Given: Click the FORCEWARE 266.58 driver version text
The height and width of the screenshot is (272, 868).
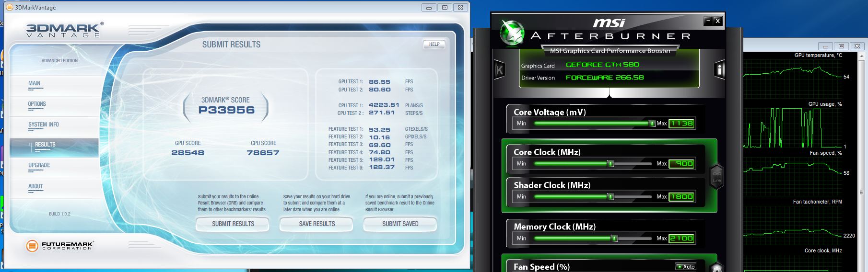Looking at the screenshot, I should point(605,78).
